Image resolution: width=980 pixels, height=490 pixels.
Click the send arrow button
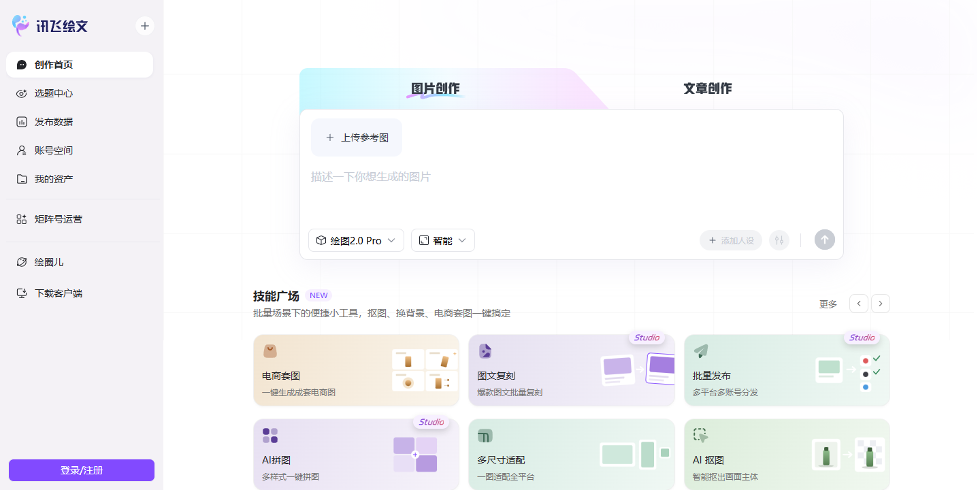[x=825, y=240]
